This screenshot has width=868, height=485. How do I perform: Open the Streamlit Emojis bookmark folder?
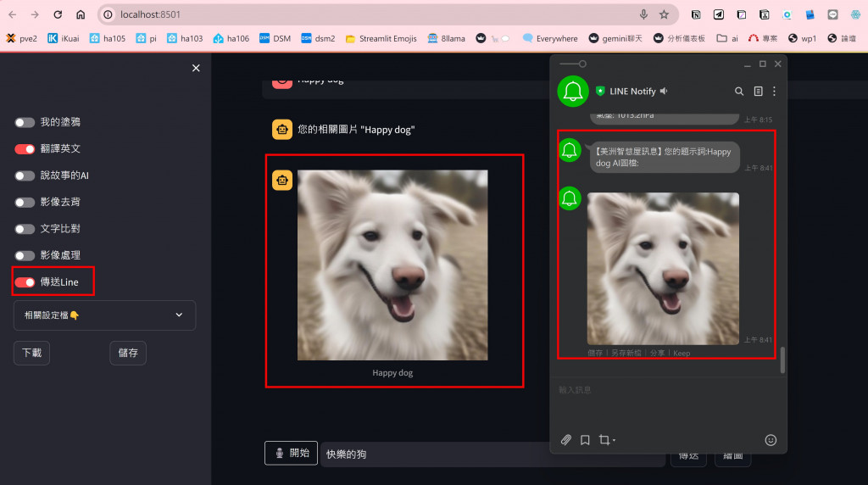(381, 38)
